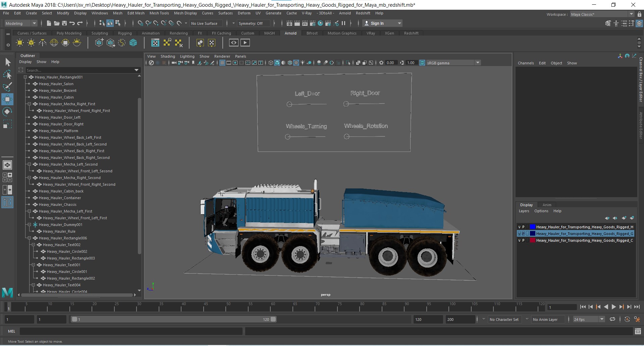Collapse Heavy_Hauler_Rectangle006 node
644x346 pixels.
point(29,238)
